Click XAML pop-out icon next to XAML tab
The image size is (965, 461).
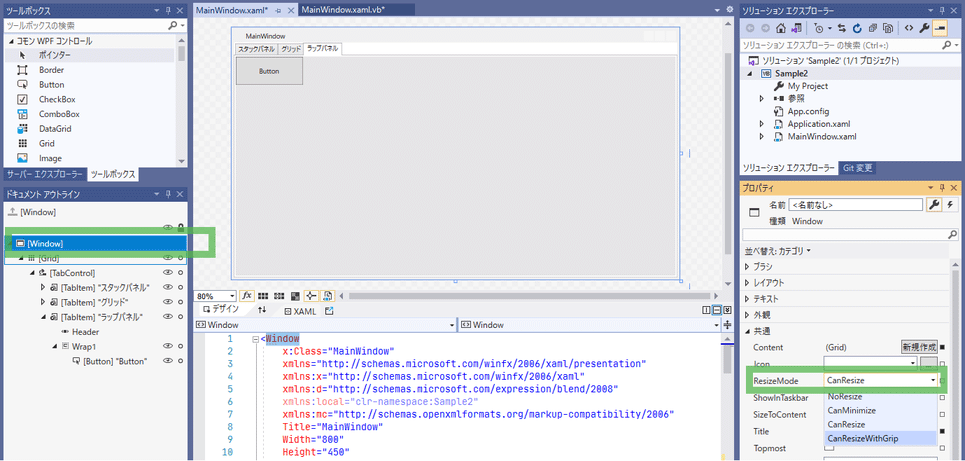coord(329,311)
